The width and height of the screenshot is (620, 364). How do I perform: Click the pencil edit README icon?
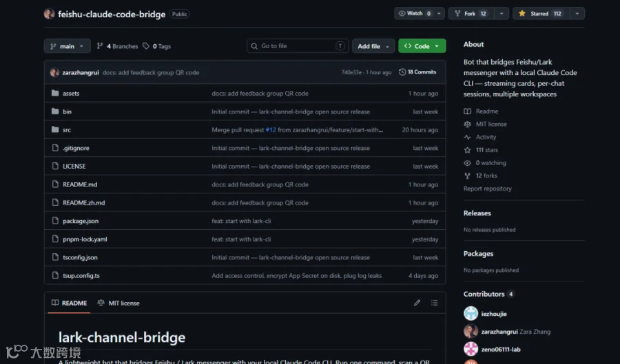417,303
